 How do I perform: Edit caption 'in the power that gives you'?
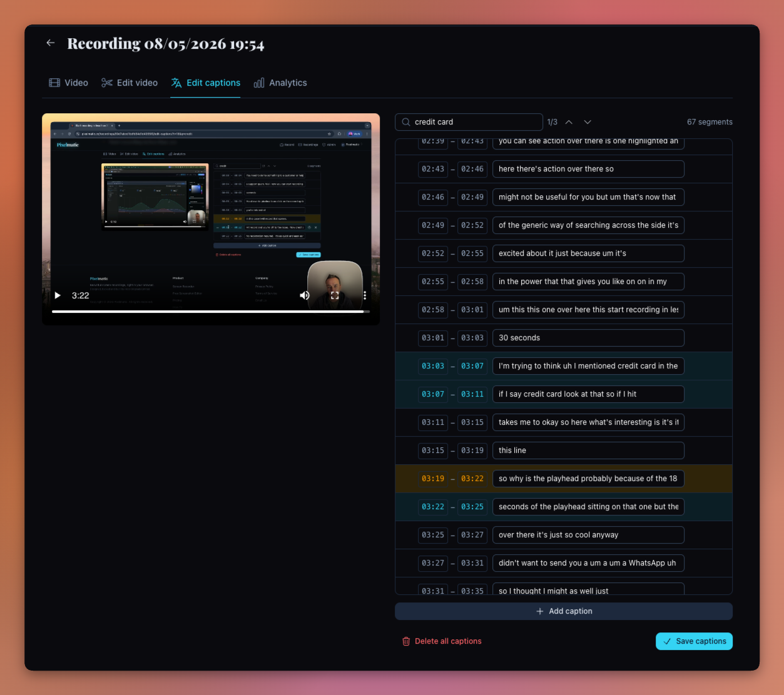588,282
